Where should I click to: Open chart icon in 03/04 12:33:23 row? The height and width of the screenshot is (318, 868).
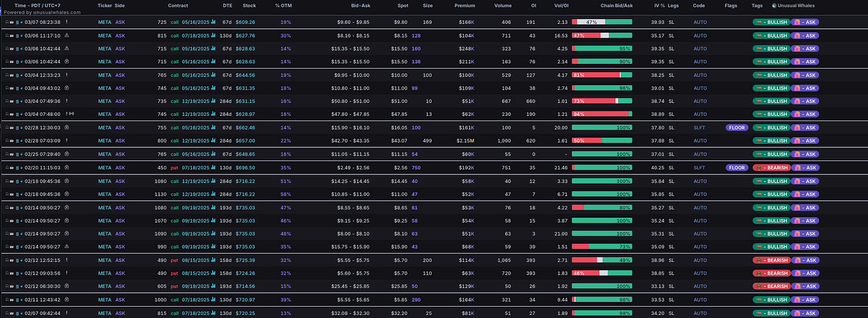213,75
